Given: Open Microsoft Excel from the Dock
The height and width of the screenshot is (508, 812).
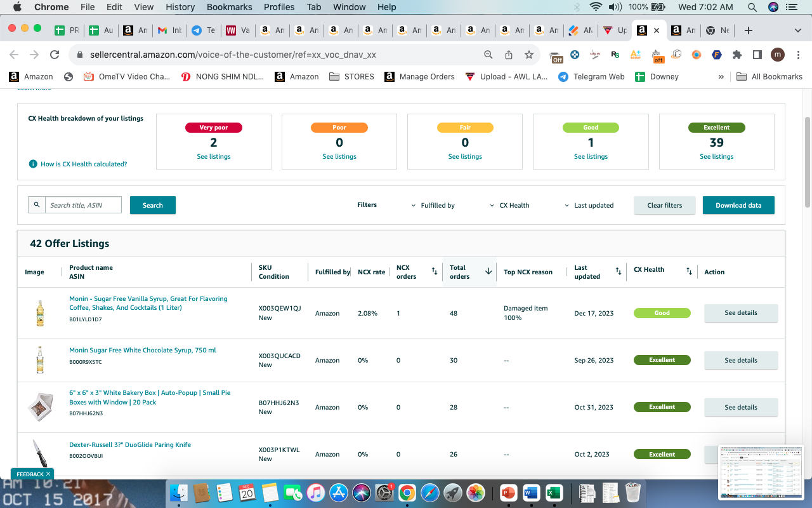Looking at the screenshot, I should click(554, 492).
